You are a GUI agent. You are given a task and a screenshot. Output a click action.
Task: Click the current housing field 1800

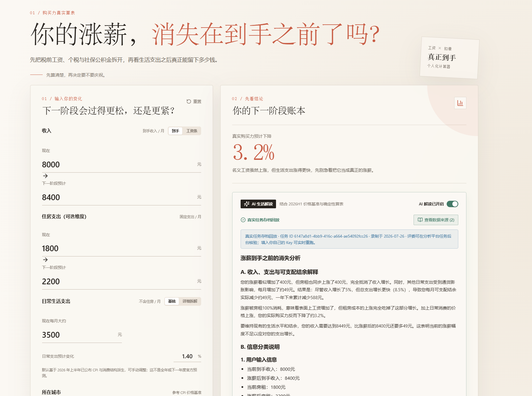pyautogui.click(x=122, y=248)
